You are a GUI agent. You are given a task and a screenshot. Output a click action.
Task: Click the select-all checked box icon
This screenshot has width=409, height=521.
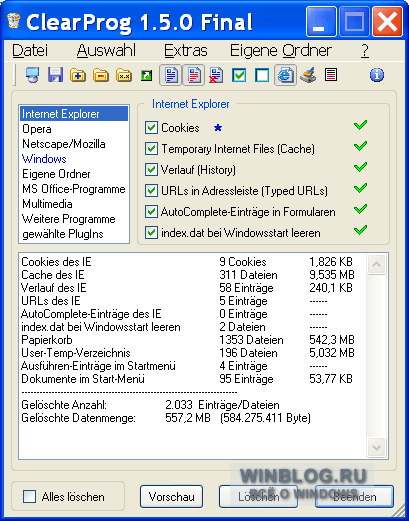point(239,75)
